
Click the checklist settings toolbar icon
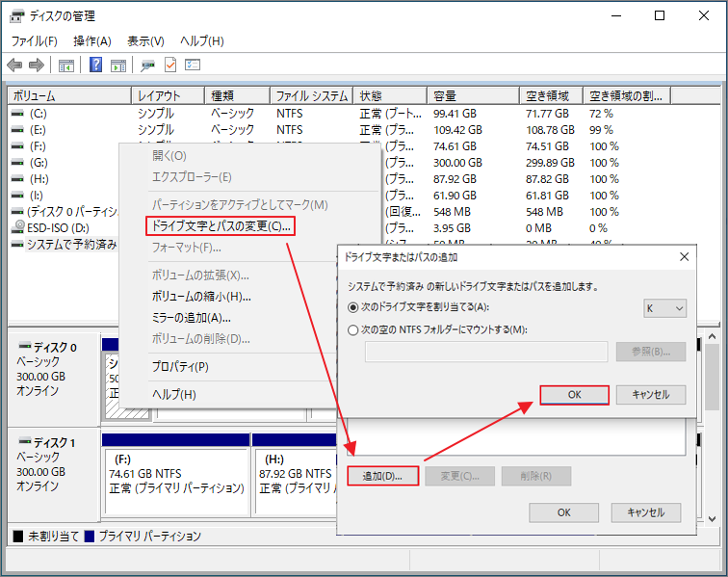tap(193, 65)
